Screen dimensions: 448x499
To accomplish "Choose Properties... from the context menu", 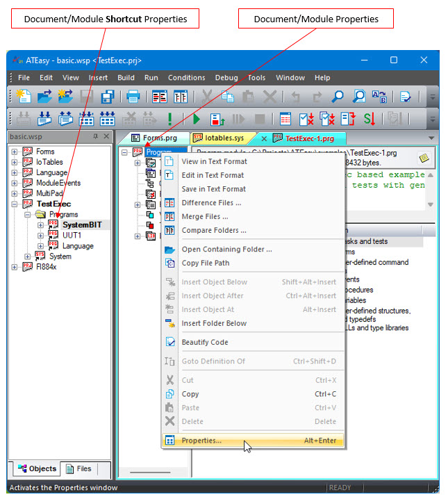I will [x=201, y=441].
